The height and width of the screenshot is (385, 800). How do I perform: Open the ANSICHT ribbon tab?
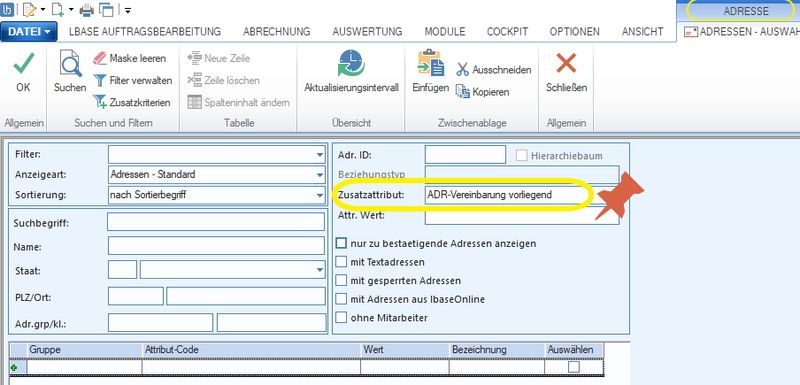[x=642, y=32]
